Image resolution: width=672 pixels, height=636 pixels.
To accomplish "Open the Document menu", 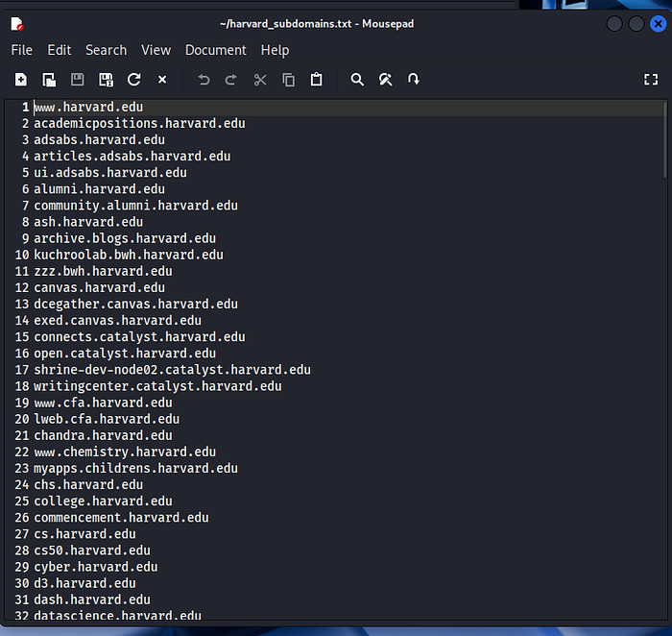I will 216,50.
